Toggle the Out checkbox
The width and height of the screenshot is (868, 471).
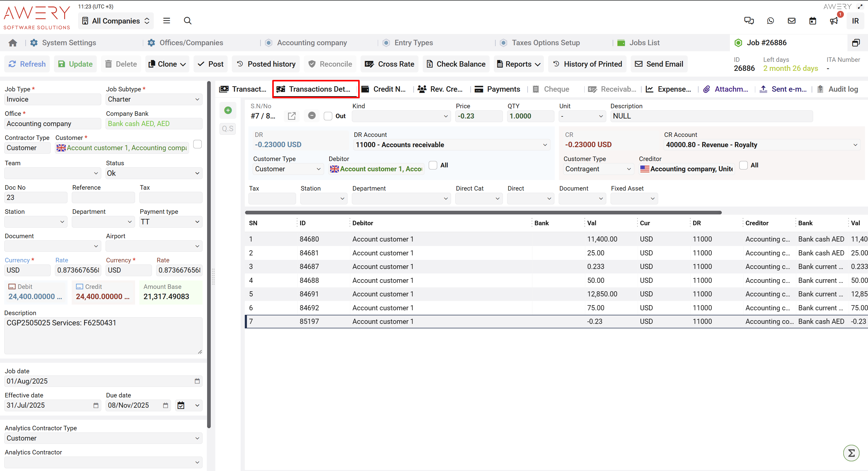[x=328, y=116]
